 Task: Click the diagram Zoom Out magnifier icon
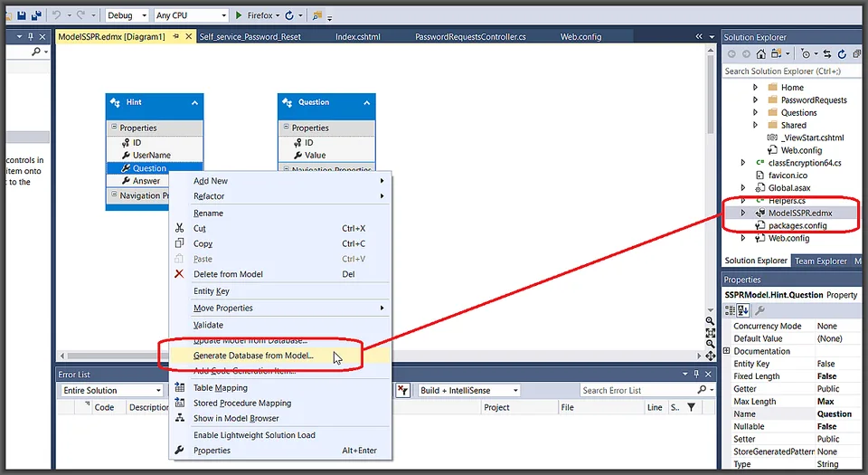click(x=711, y=344)
